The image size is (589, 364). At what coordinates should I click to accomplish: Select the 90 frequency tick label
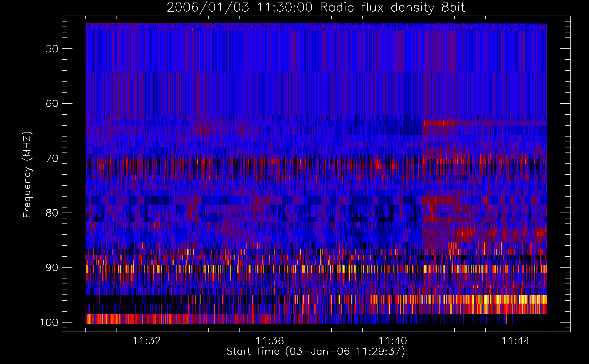pyautogui.click(x=52, y=268)
